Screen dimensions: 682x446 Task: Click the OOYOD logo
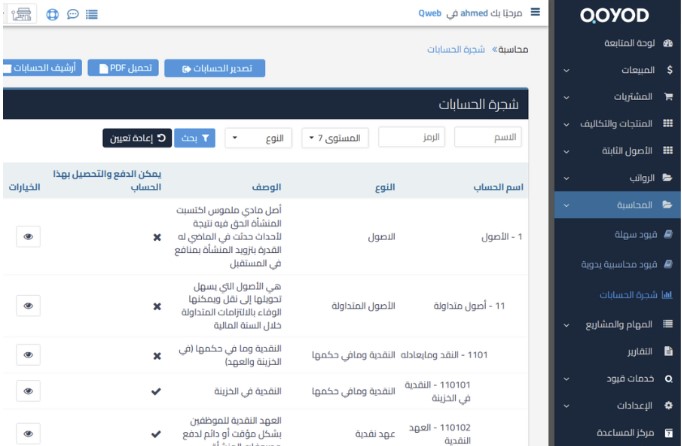[x=614, y=16]
